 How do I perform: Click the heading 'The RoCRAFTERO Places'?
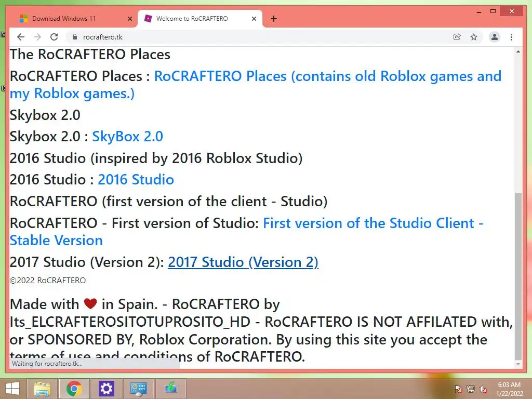coord(90,54)
